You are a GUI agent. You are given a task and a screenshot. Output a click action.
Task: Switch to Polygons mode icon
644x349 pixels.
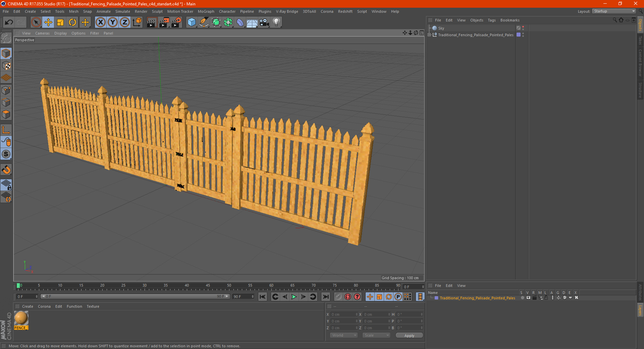tap(6, 114)
